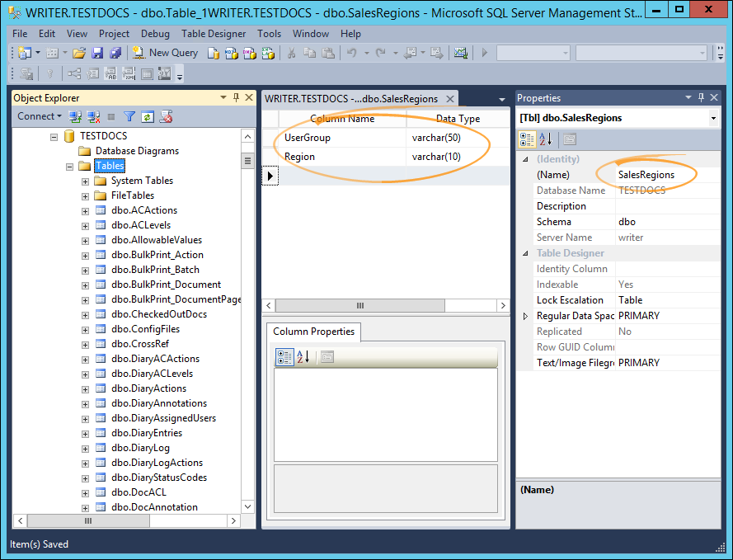Click the Redo arrow icon

point(381,54)
